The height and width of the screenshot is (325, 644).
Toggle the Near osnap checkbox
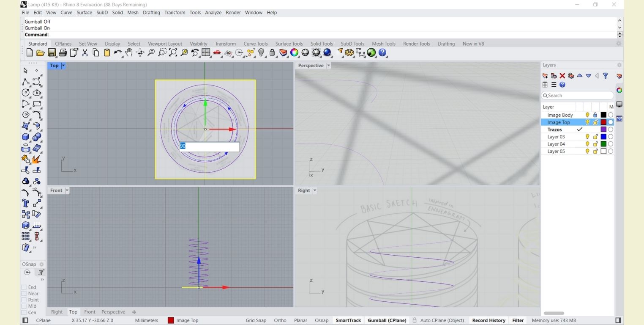point(24,294)
